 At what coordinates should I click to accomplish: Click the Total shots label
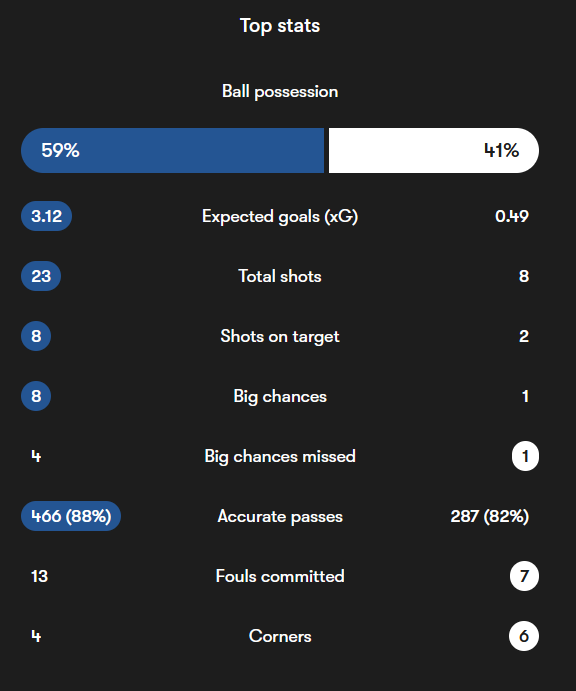coord(280,276)
